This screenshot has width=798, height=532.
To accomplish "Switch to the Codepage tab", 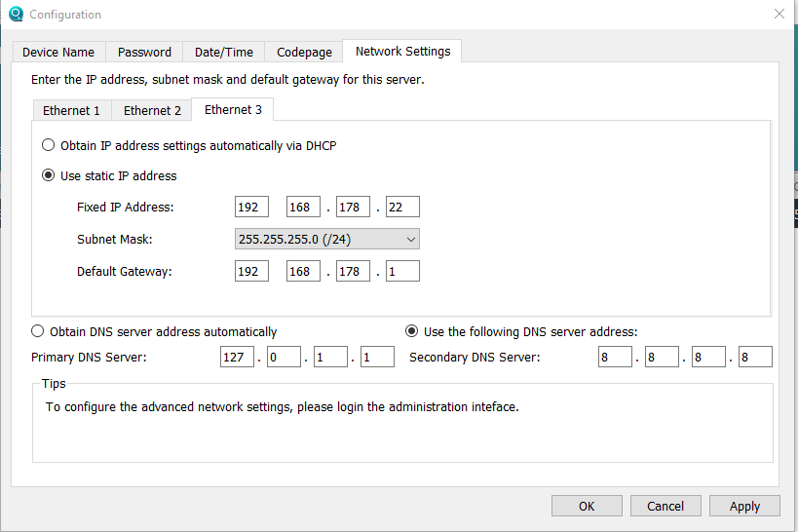I will (304, 53).
